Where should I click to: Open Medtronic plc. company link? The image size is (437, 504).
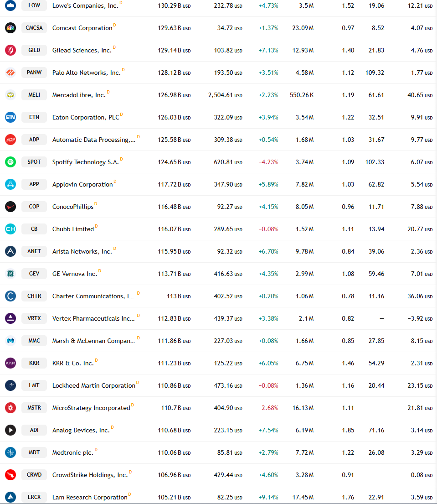tap(73, 452)
